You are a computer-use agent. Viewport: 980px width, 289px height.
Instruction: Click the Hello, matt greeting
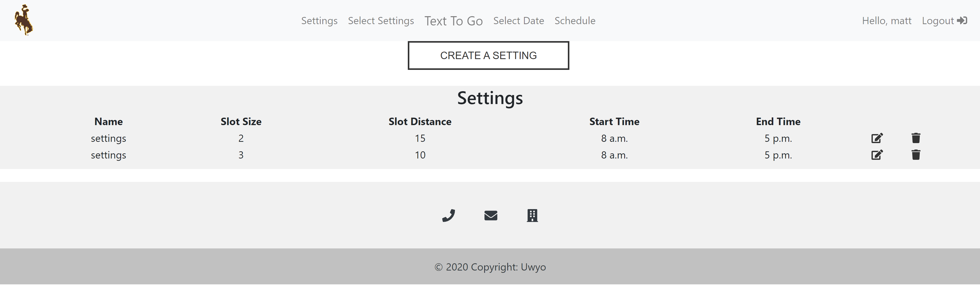tap(886, 21)
